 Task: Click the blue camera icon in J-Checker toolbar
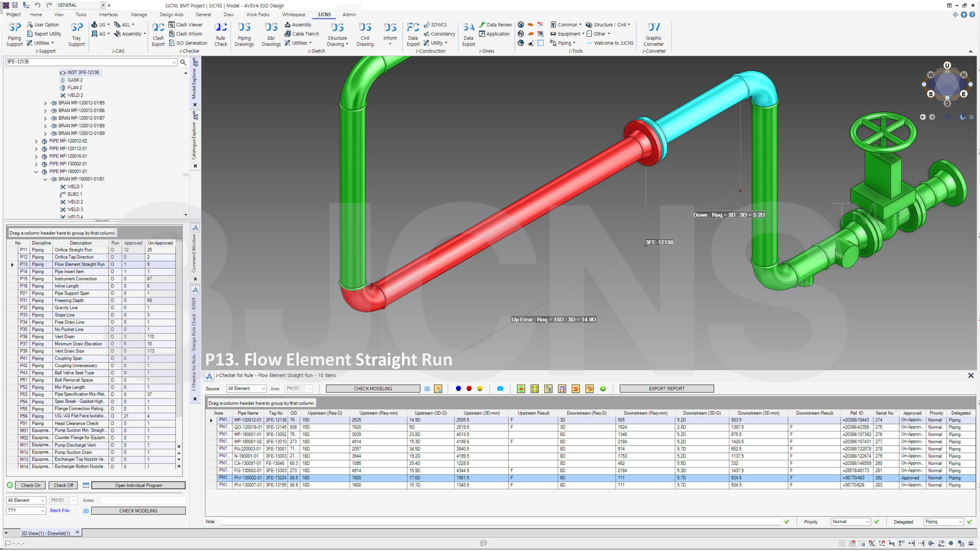500,389
